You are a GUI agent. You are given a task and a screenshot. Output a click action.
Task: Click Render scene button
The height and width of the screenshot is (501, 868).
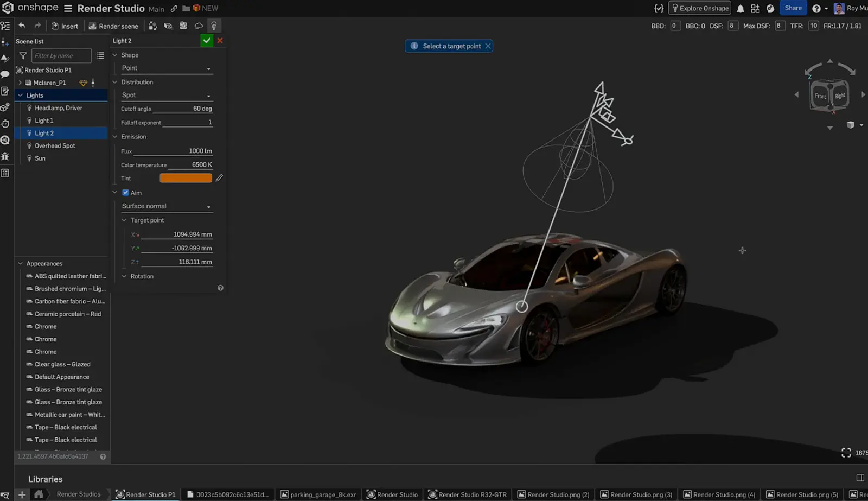pos(113,26)
